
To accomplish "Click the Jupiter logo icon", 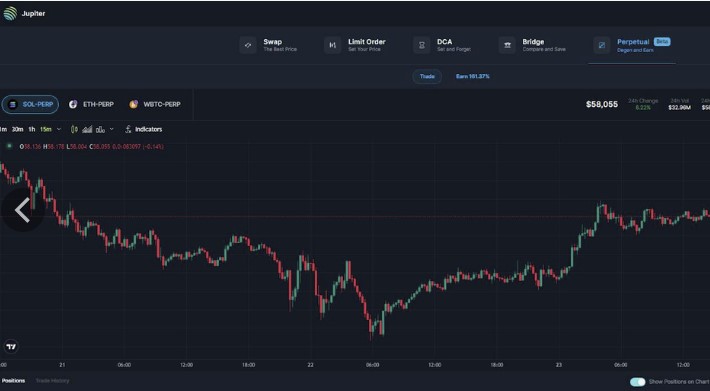I will click(10, 14).
